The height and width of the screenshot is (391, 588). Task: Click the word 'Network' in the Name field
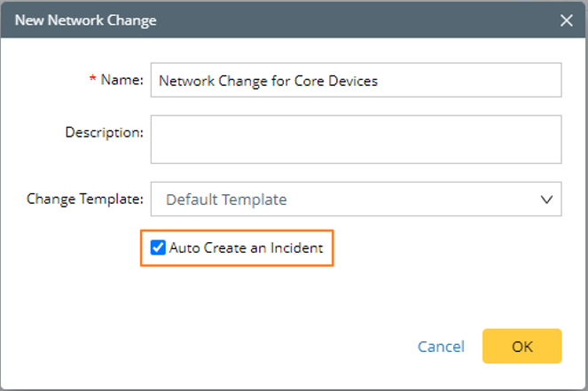point(185,81)
